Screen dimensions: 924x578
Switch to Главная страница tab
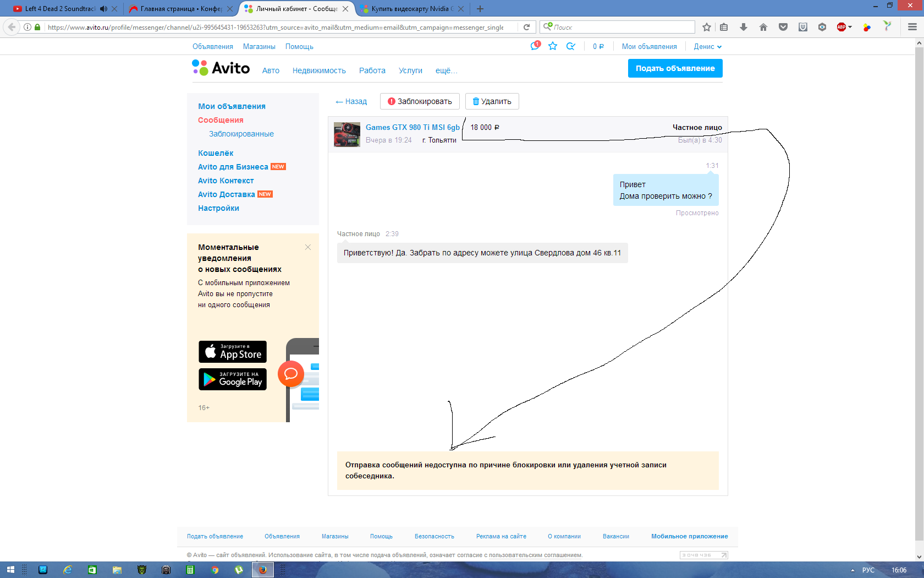181,9
